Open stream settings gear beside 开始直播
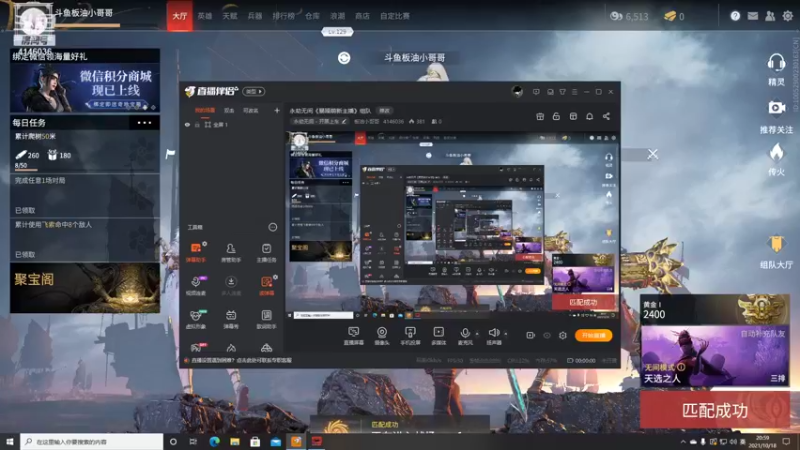The height and width of the screenshot is (450, 800). [x=563, y=335]
